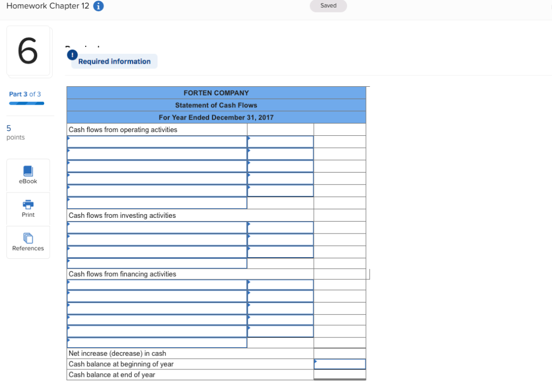Click the exclamation alert icon by Required information

pyautogui.click(x=72, y=55)
